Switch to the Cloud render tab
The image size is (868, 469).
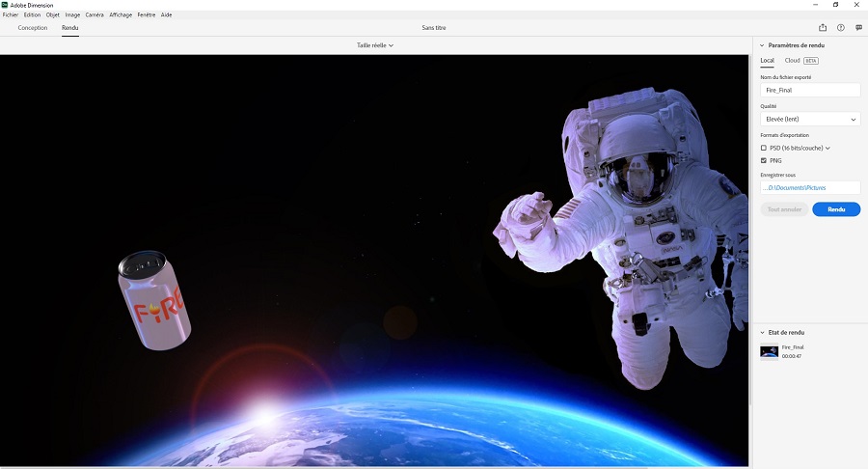click(792, 61)
